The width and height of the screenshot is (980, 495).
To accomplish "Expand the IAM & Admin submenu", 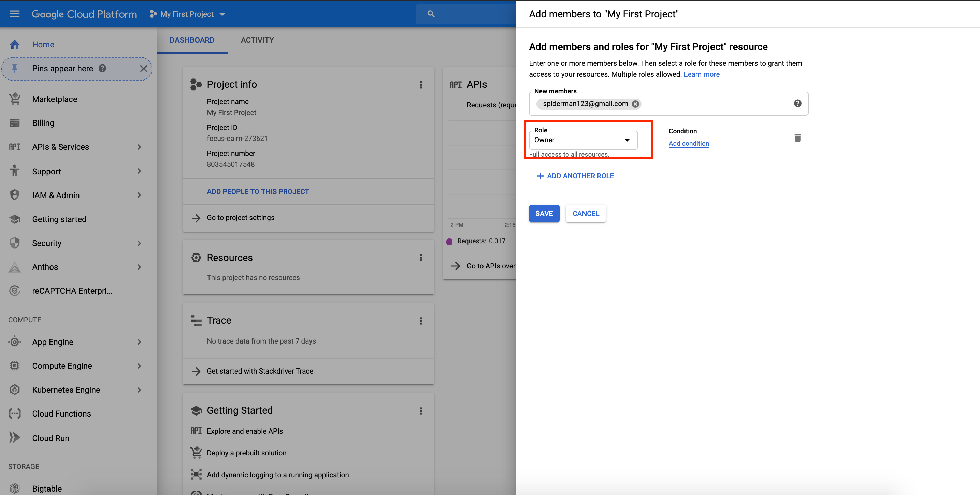I will 139,195.
